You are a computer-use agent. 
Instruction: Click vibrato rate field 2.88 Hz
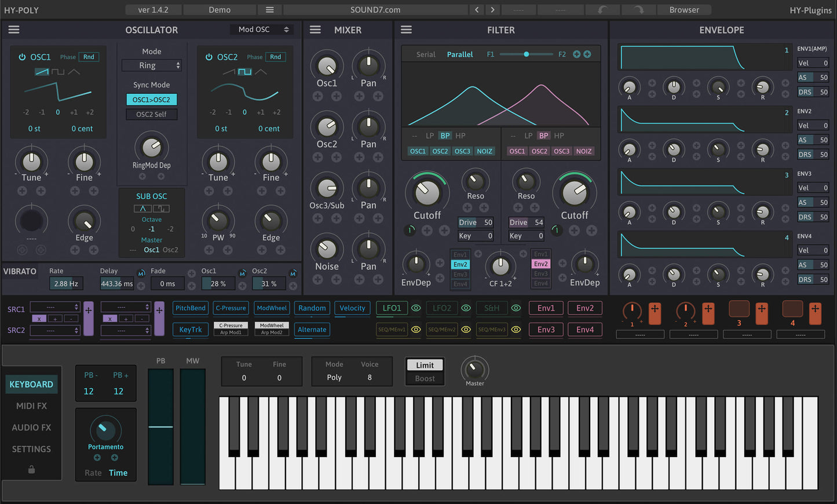coord(66,283)
